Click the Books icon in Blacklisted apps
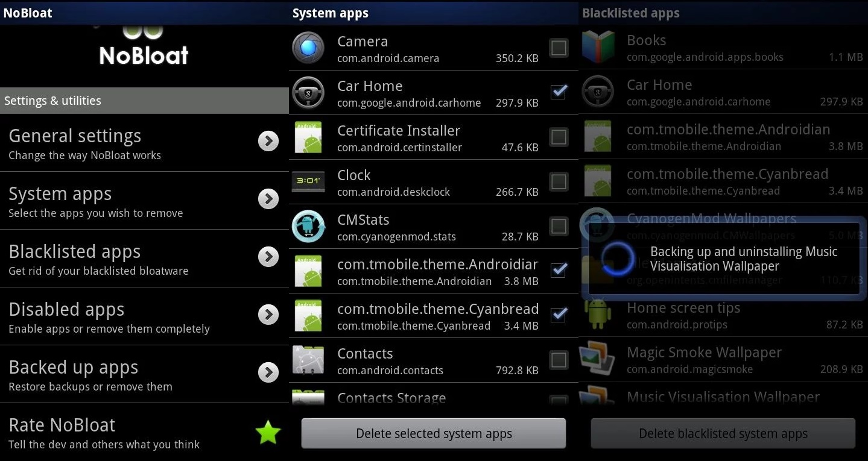 tap(598, 48)
